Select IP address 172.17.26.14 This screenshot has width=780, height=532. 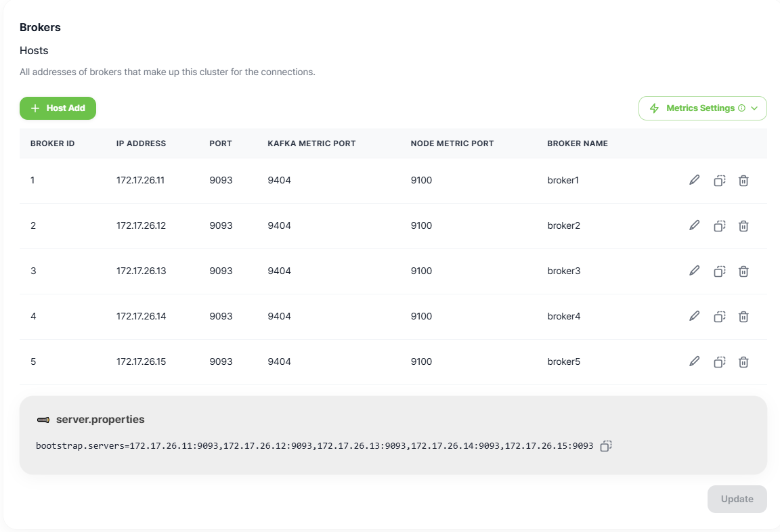coord(142,315)
